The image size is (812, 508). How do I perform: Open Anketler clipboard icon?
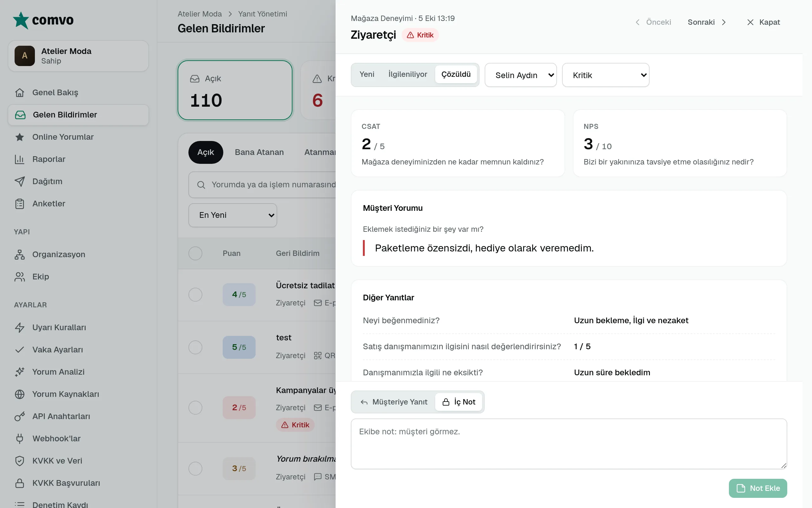[19, 204]
